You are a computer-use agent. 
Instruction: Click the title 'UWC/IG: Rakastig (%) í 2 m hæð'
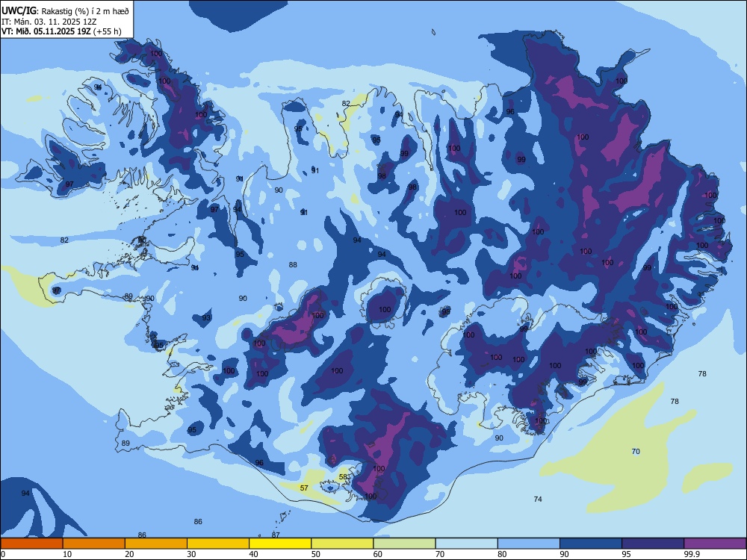click(65, 11)
